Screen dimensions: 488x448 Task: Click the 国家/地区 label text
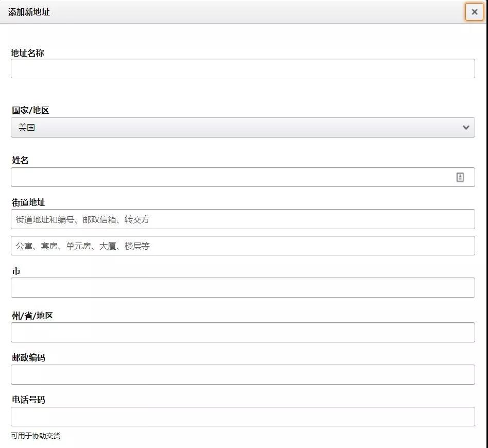pyautogui.click(x=30, y=110)
